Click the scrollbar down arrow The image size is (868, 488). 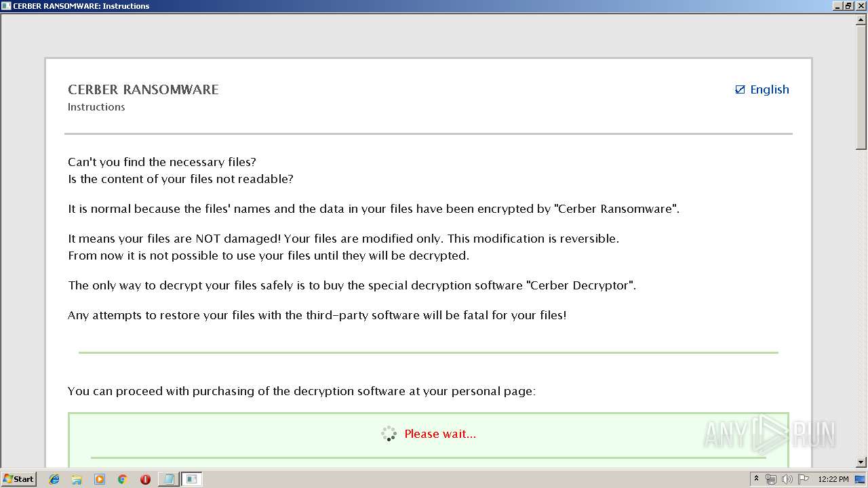coord(861,462)
